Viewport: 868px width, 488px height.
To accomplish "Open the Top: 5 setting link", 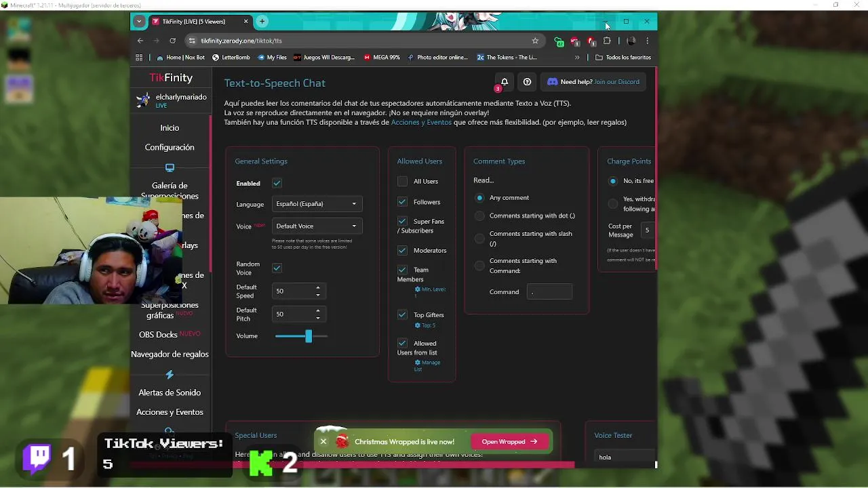I will point(425,326).
